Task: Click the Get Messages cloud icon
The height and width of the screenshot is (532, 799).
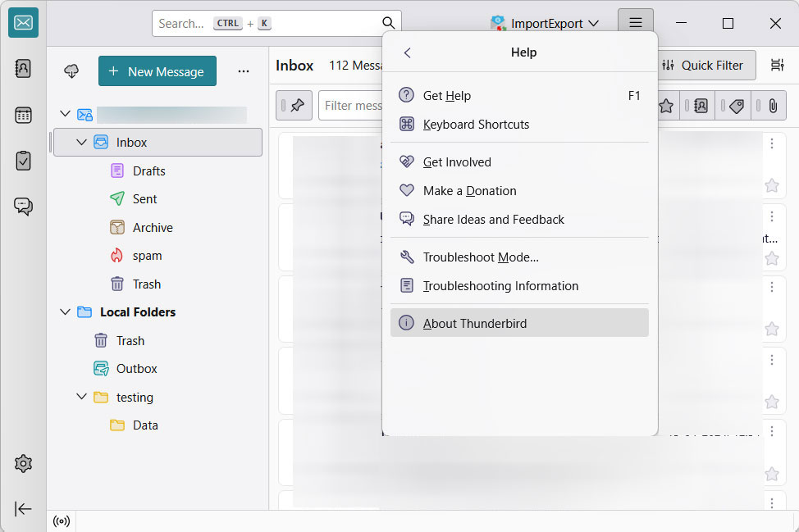Action: click(71, 71)
